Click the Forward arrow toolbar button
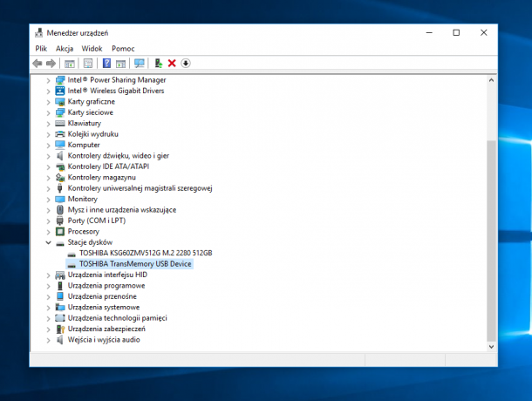Image resolution: width=532 pixels, height=401 pixels. 51,63
